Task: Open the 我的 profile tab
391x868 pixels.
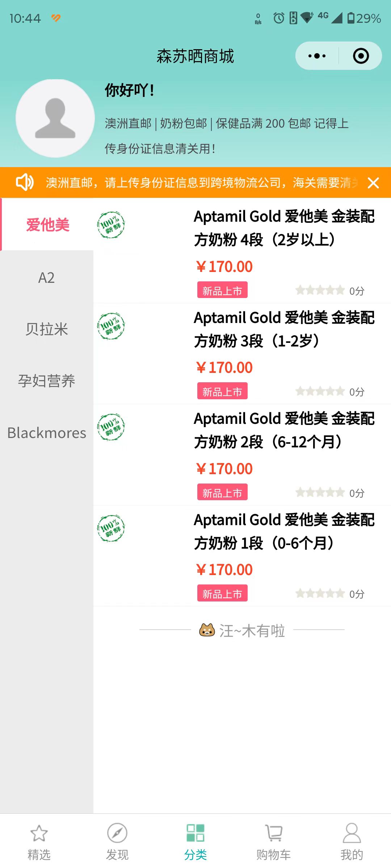Action: click(352, 841)
